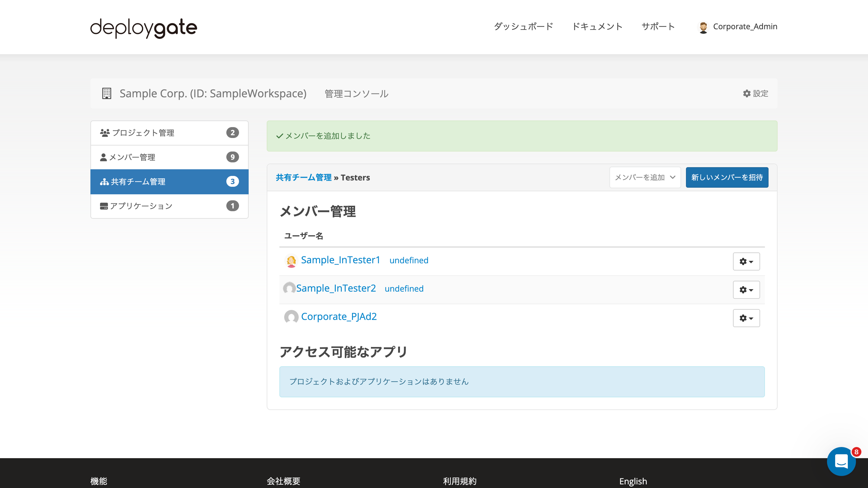This screenshot has width=868, height=488.
Task: Click the deploygate logo
Action: pyautogui.click(x=143, y=28)
